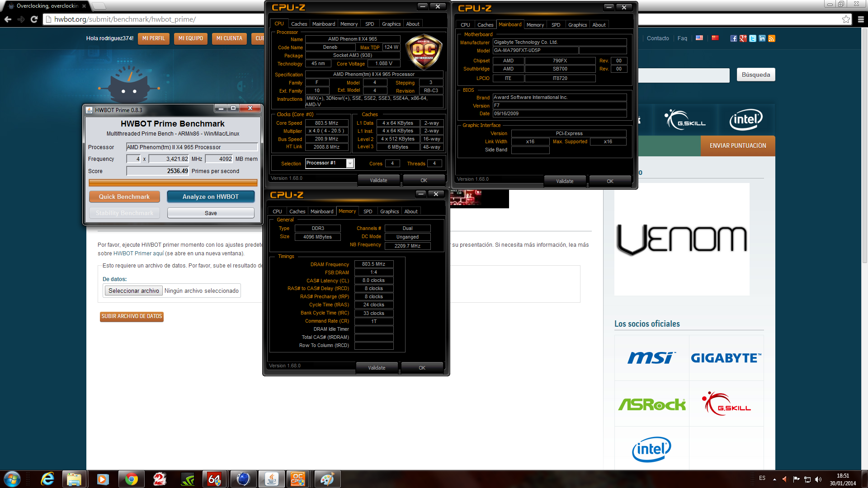The height and width of the screenshot is (488, 868).
Task: Save the HWBOT Prime result
Action: pos(211,213)
